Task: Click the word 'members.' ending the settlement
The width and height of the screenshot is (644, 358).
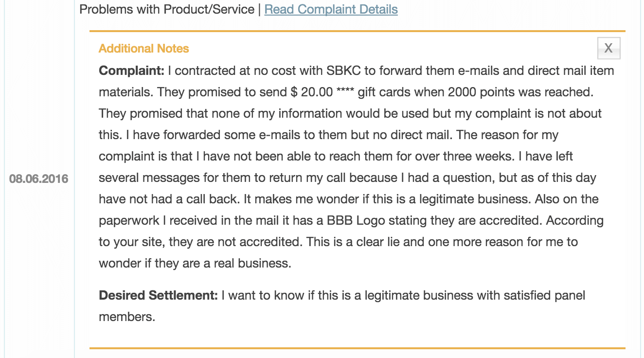Action: (x=127, y=317)
